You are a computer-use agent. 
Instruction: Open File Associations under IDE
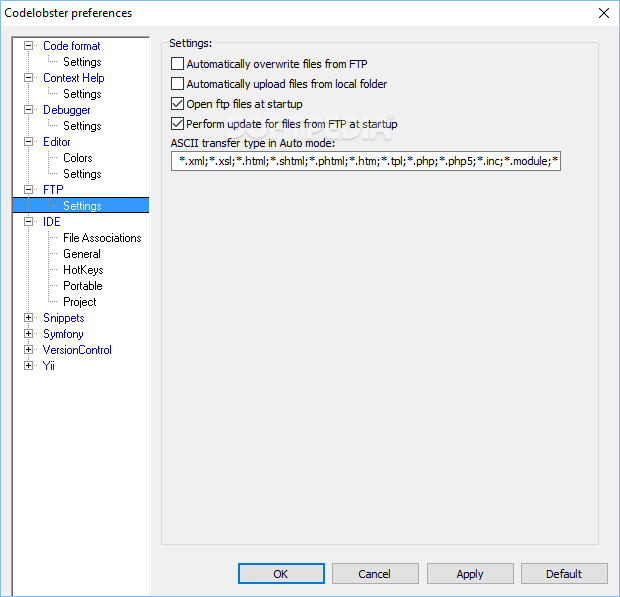[x=102, y=238]
